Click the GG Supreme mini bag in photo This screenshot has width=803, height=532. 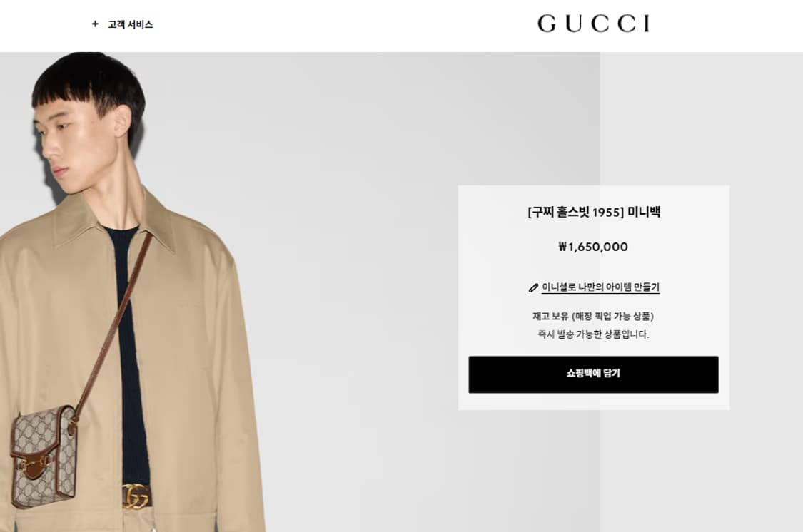click(44, 455)
